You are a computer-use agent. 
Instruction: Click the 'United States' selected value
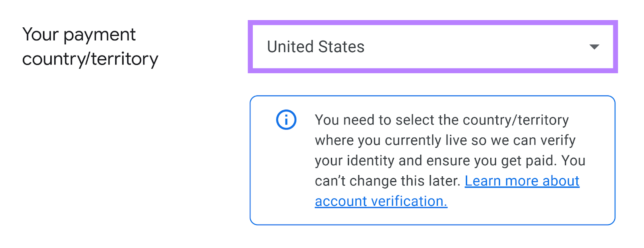[x=316, y=47]
